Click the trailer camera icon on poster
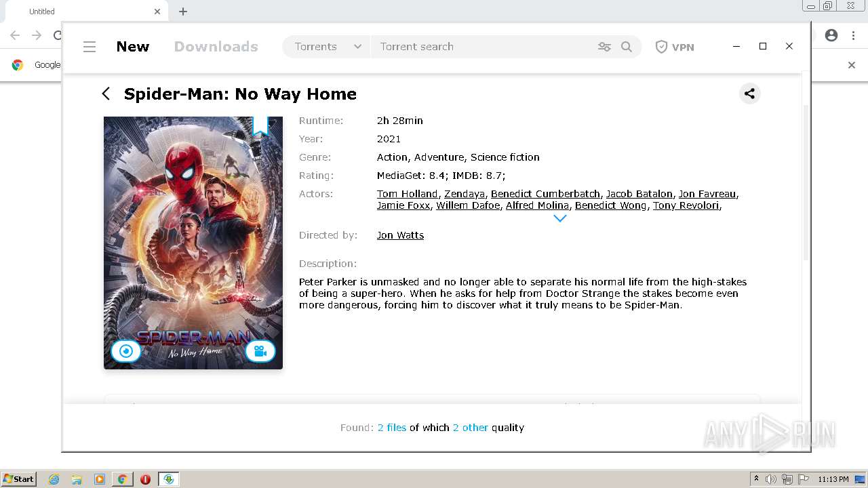This screenshot has width=868, height=488. [x=260, y=351]
